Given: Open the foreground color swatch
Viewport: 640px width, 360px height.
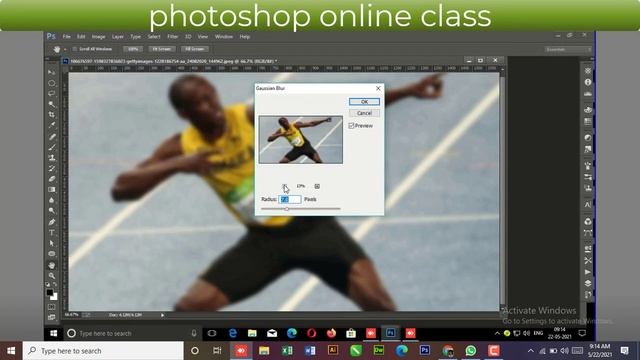Looking at the screenshot, I should [x=49, y=293].
